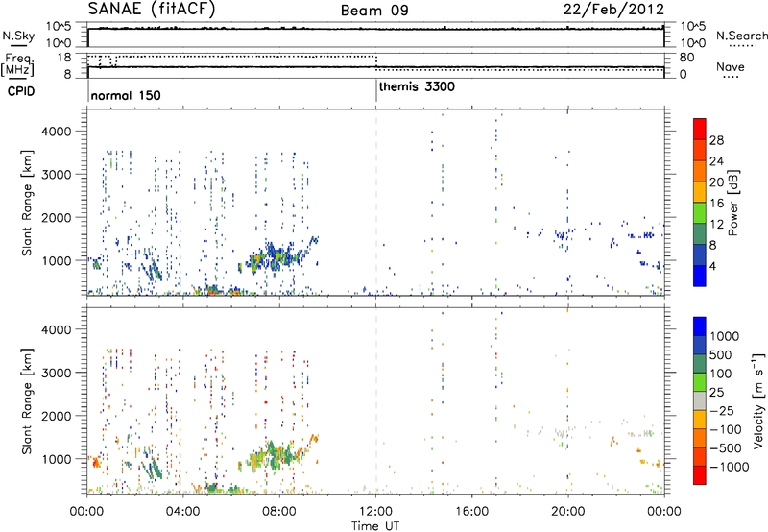Click the light green segment of the Power colorbar
The image size is (768, 532).
tap(700, 212)
